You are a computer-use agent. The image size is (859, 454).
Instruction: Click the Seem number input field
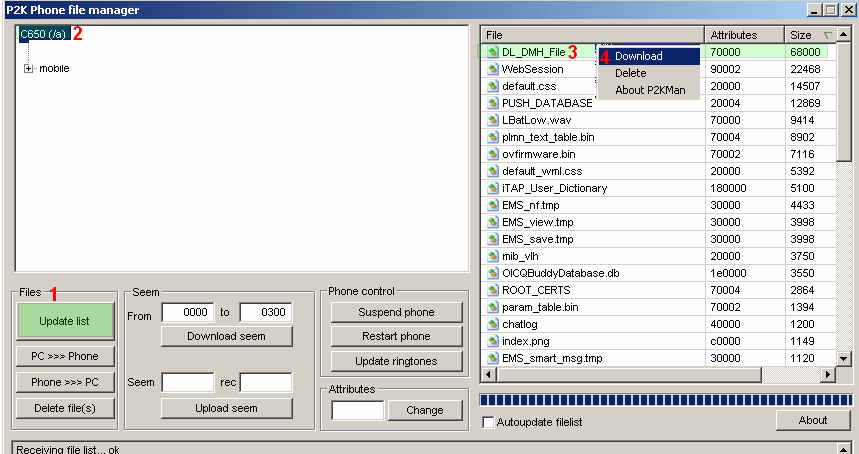tap(188, 382)
